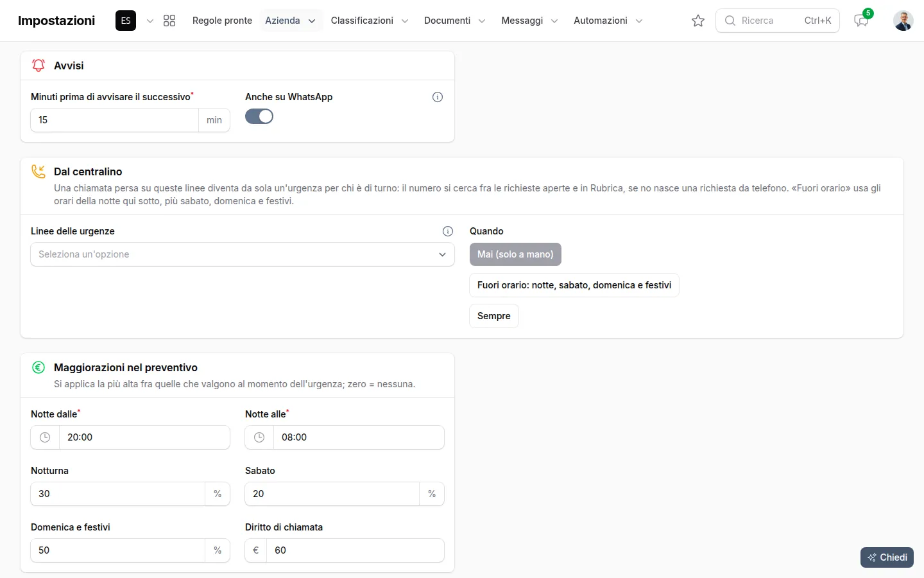Open the Linee delle urgenze dropdown
The width and height of the screenshot is (924, 578).
[243, 254]
